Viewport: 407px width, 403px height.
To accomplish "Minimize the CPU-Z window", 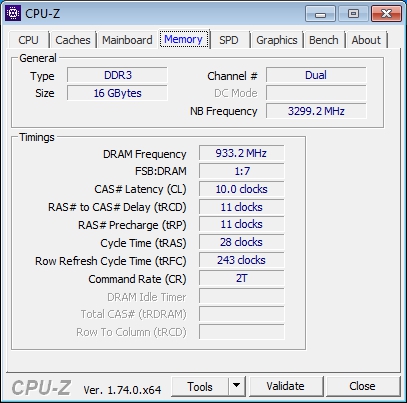I will pos(320,14).
